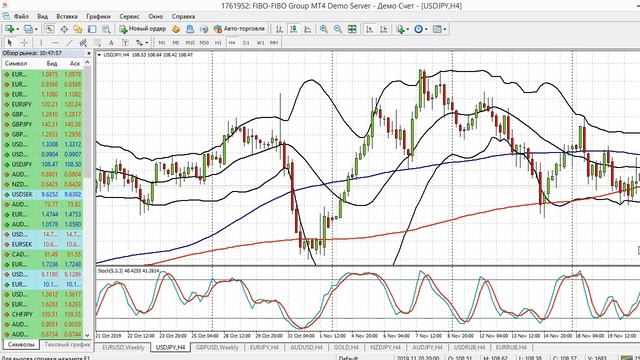Switch to H1 timeframe
Viewport: 640px width, 360px height.
218,42
